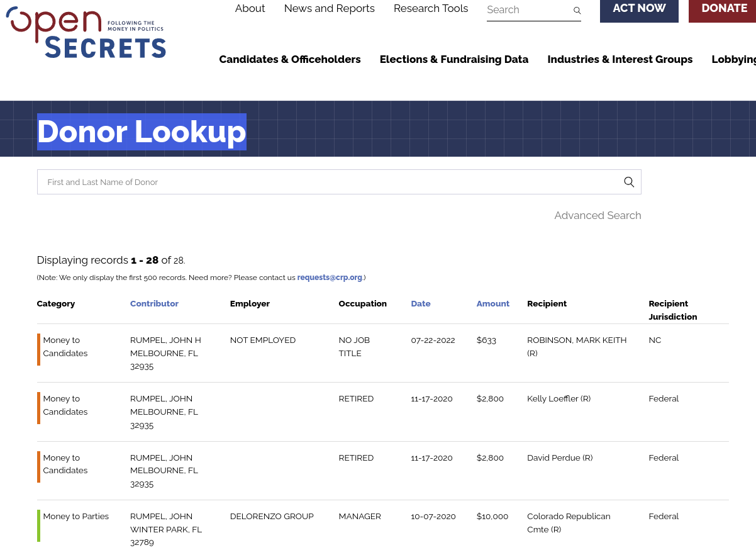Viewport: 756px width, 550px height.
Task: Click the OpenSecrets logo
Action: [86, 33]
